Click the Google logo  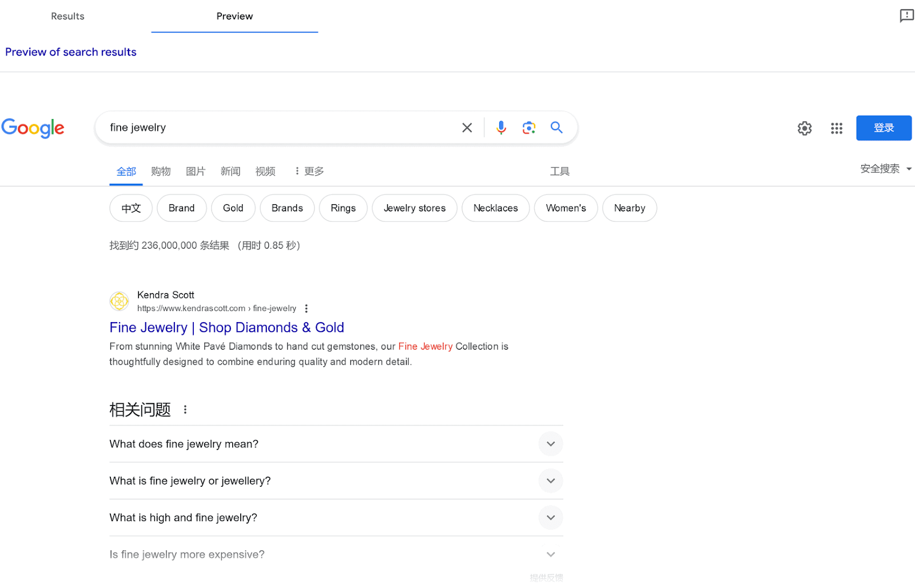pos(33,128)
